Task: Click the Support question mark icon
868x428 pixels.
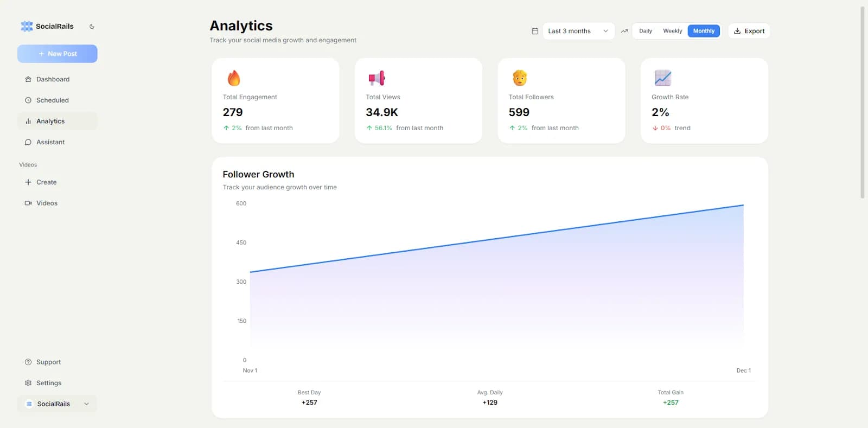Action: (x=28, y=362)
